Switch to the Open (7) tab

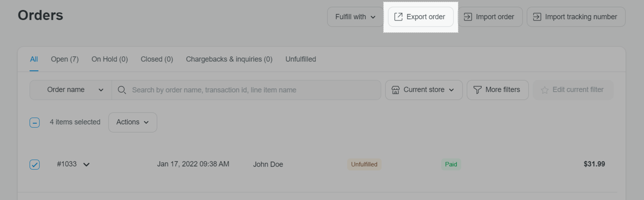pyautogui.click(x=65, y=59)
